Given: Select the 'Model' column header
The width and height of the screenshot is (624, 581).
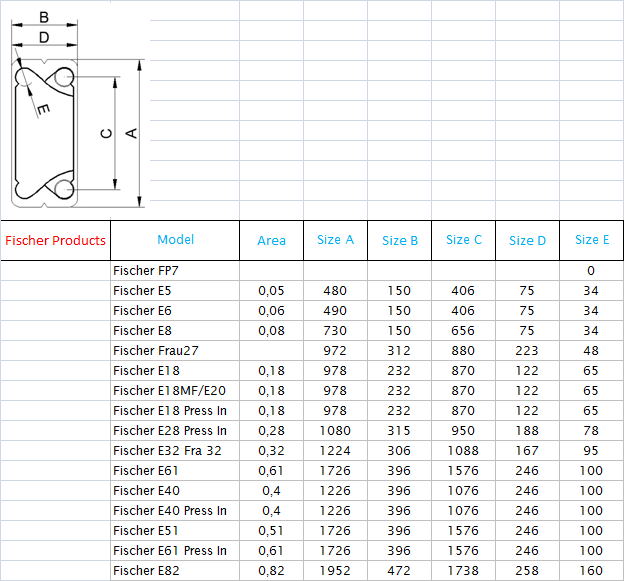Looking at the screenshot, I should pos(175,240).
